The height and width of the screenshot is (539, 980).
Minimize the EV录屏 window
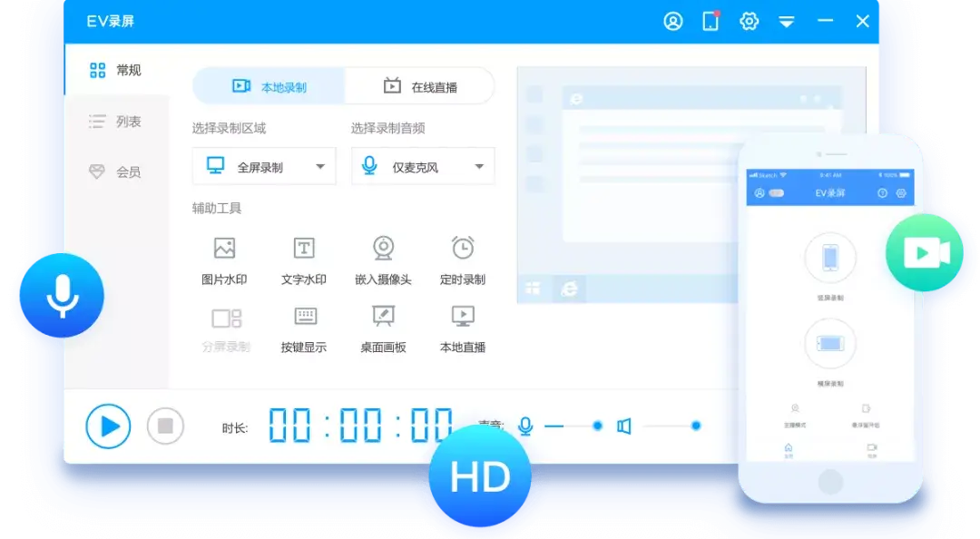[825, 21]
